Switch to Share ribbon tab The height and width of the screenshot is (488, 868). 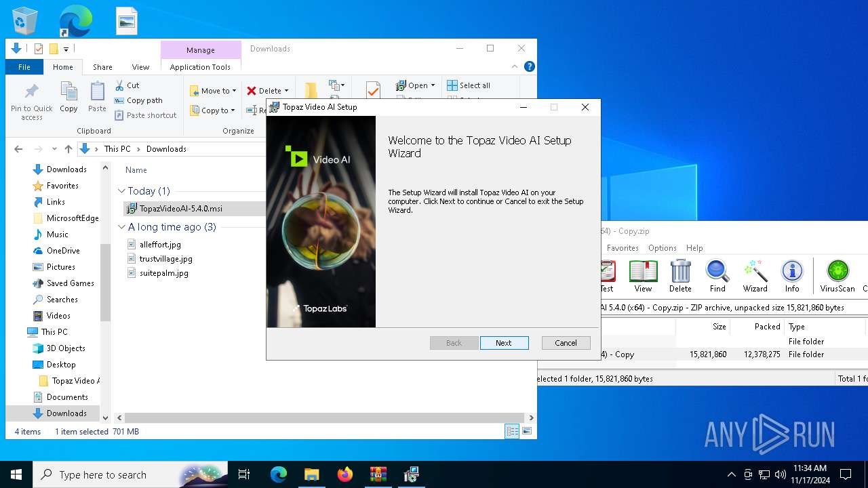pyautogui.click(x=102, y=67)
